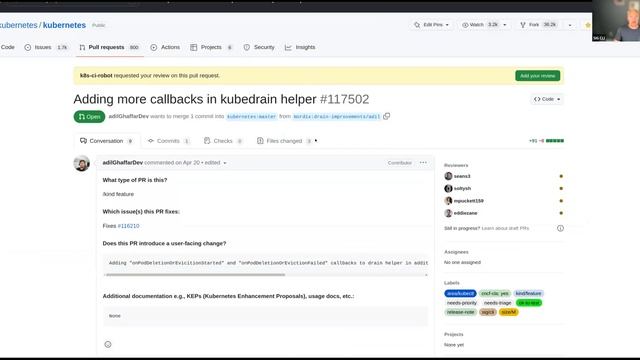Click reviewer mpuckett159
The image size is (640, 360).
tap(469, 201)
